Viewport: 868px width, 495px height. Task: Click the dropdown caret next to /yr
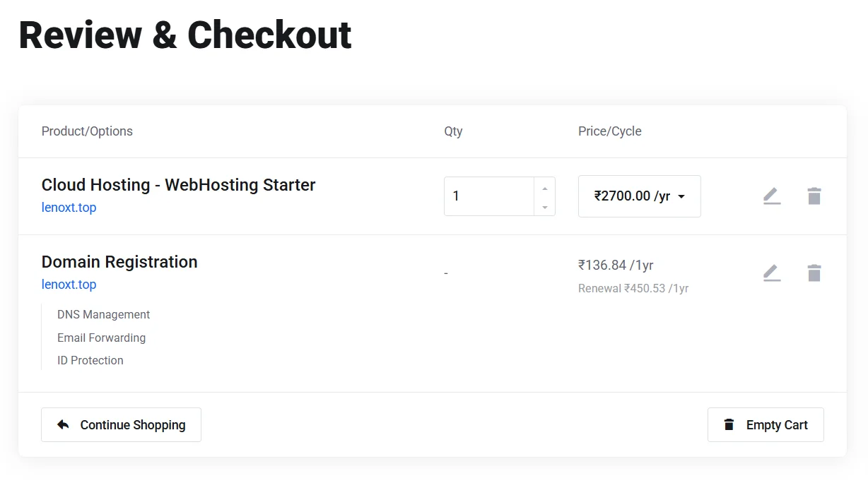coord(681,197)
